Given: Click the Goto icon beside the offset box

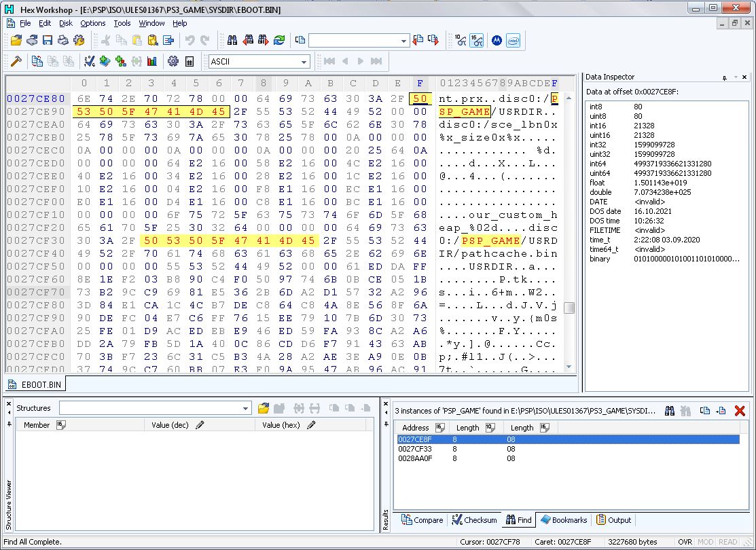Looking at the screenshot, I should 300,41.
